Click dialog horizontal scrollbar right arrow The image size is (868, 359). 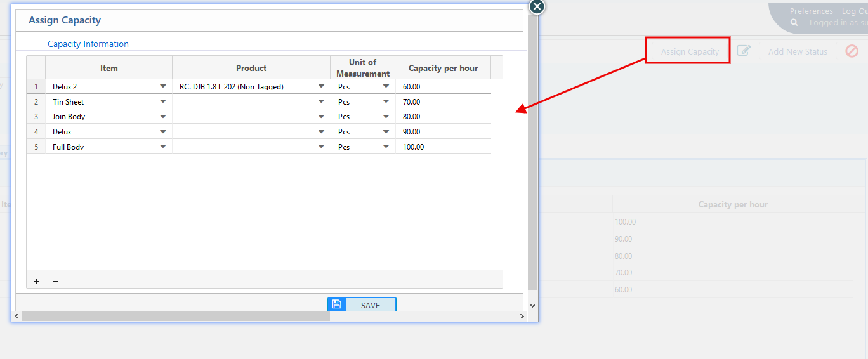(522, 316)
